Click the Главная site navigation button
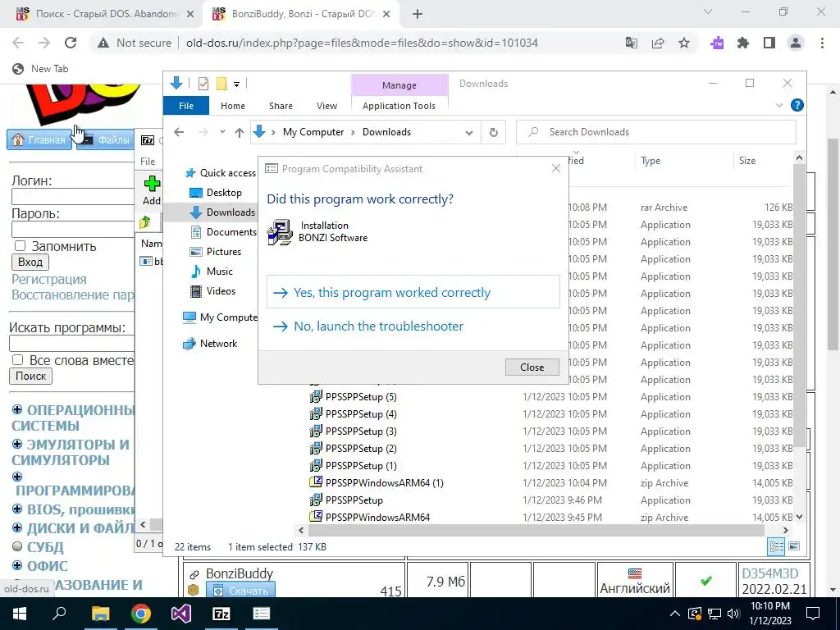 [x=39, y=139]
